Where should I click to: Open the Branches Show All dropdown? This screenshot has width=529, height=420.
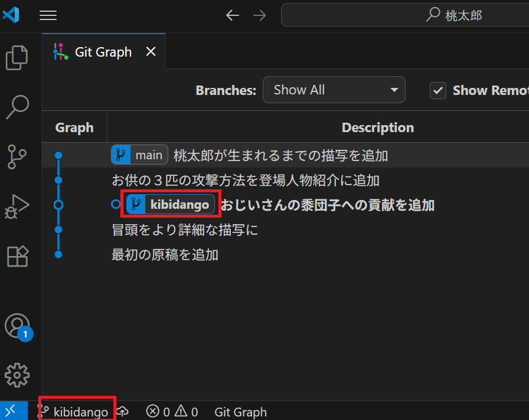(x=334, y=90)
